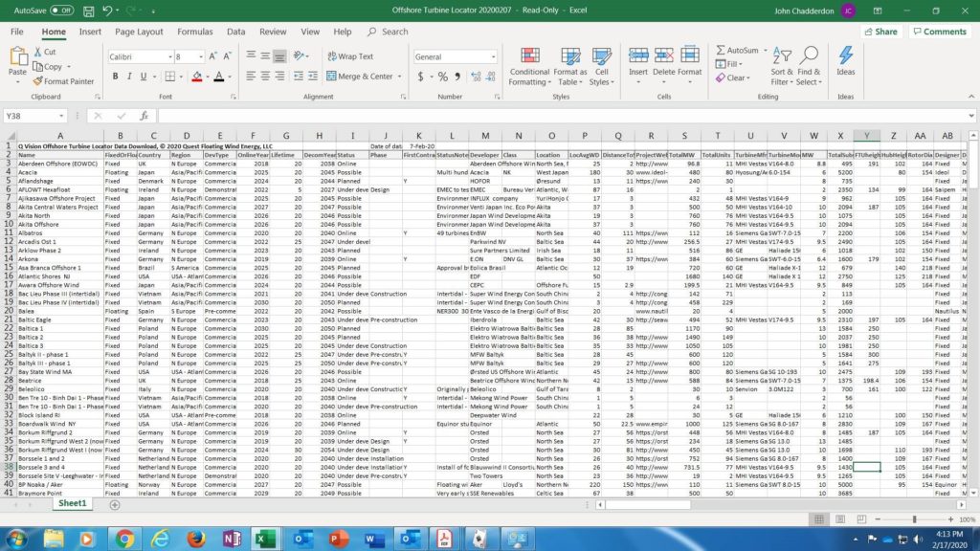Click the Save icon in title bar
The width and height of the screenshot is (980, 551).
(x=88, y=11)
